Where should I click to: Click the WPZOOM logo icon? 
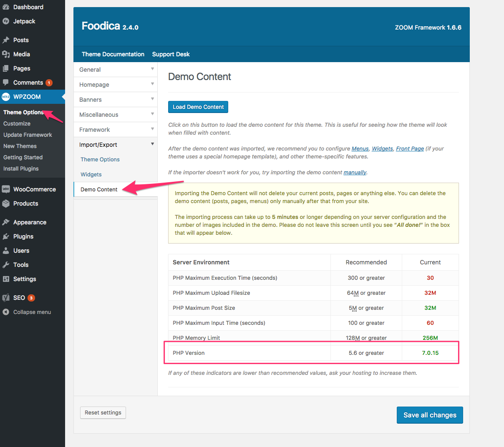coord(6,97)
